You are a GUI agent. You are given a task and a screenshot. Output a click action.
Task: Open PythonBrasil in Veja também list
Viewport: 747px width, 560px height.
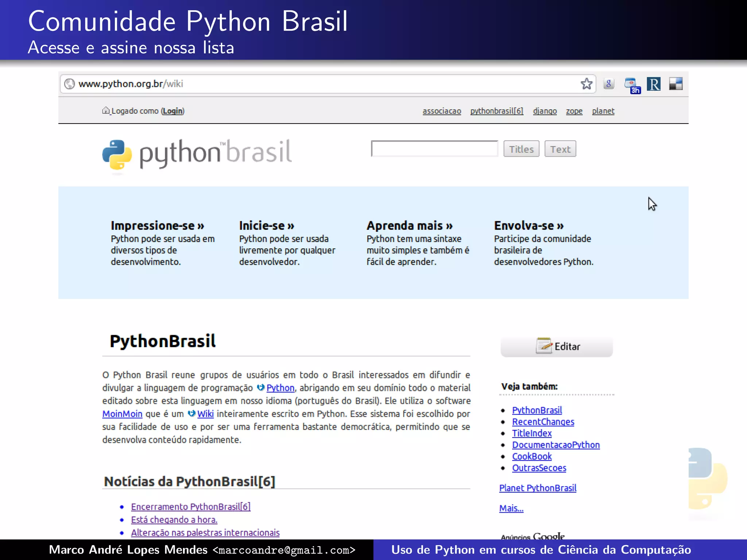pos(537,410)
